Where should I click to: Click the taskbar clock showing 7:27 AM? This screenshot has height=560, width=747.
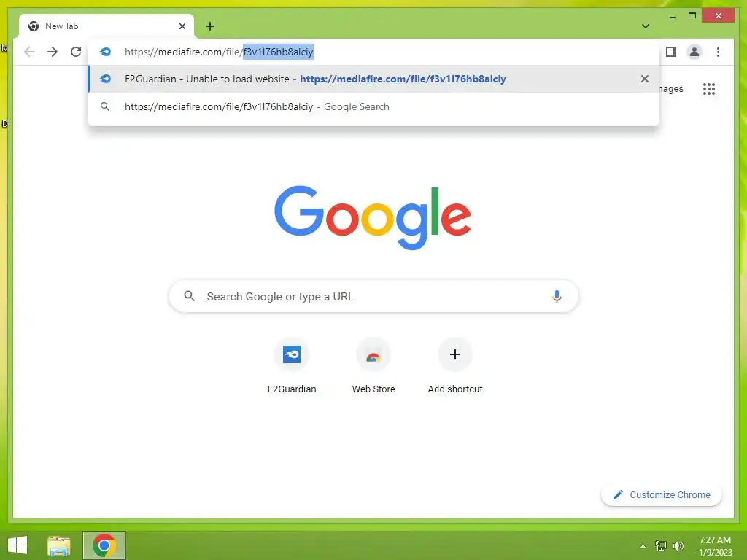715,545
